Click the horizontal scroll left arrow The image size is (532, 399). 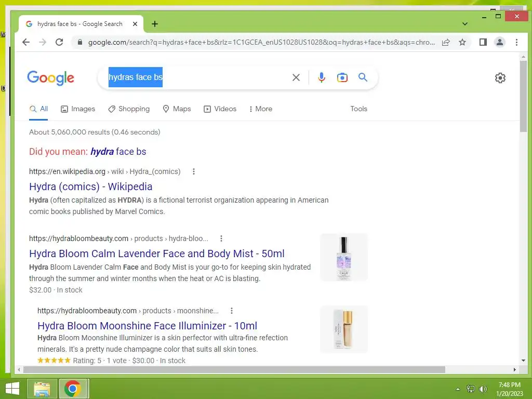click(x=19, y=369)
